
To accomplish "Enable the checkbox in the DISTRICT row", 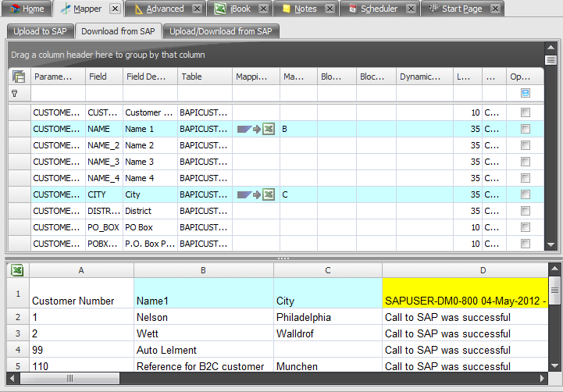I will 526,211.
